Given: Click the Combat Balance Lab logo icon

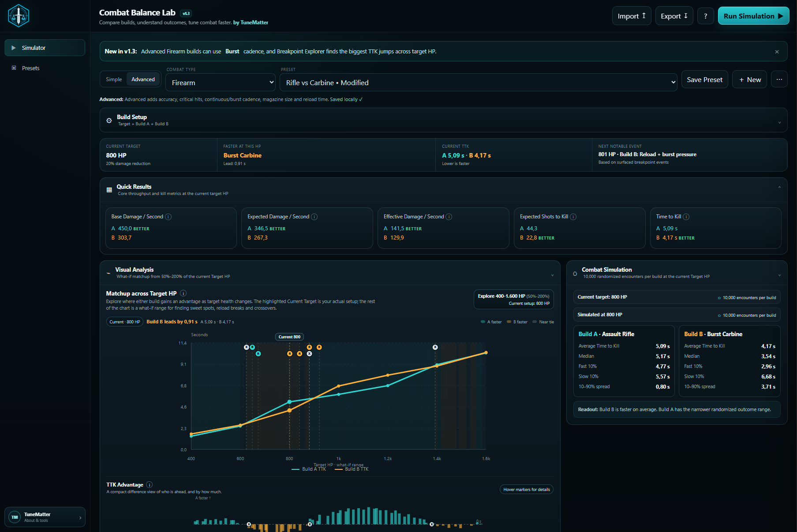Looking at the screenshot, I should (19, 16).
